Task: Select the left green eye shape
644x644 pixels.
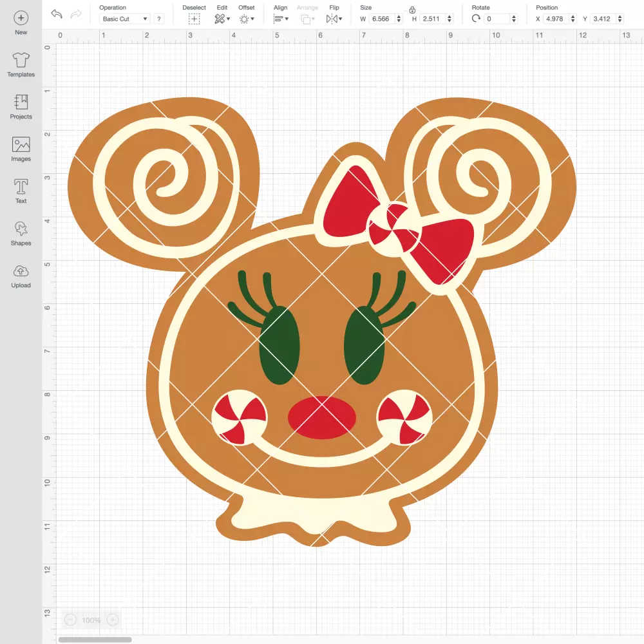Action: tap(279, 346)
